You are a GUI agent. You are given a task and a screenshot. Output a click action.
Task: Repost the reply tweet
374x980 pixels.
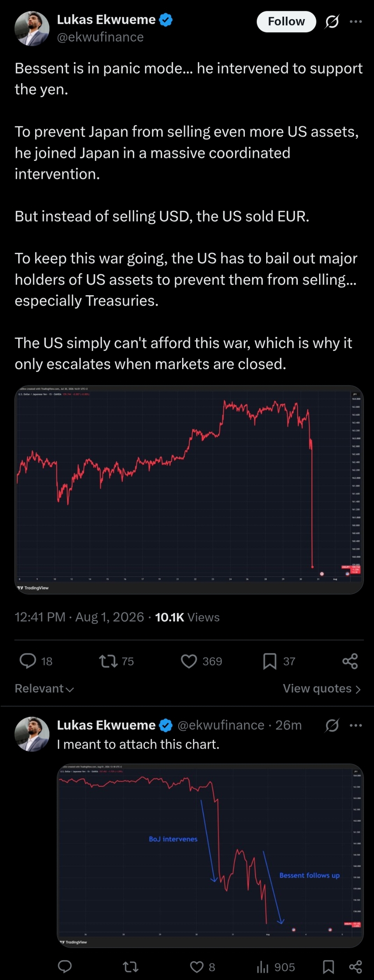click(x=130, y=967)
